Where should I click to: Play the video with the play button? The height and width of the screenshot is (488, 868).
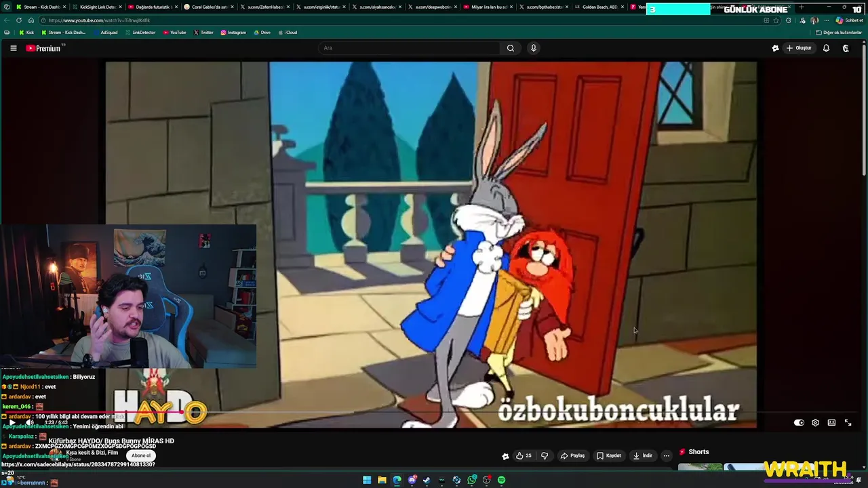(12, 422)
